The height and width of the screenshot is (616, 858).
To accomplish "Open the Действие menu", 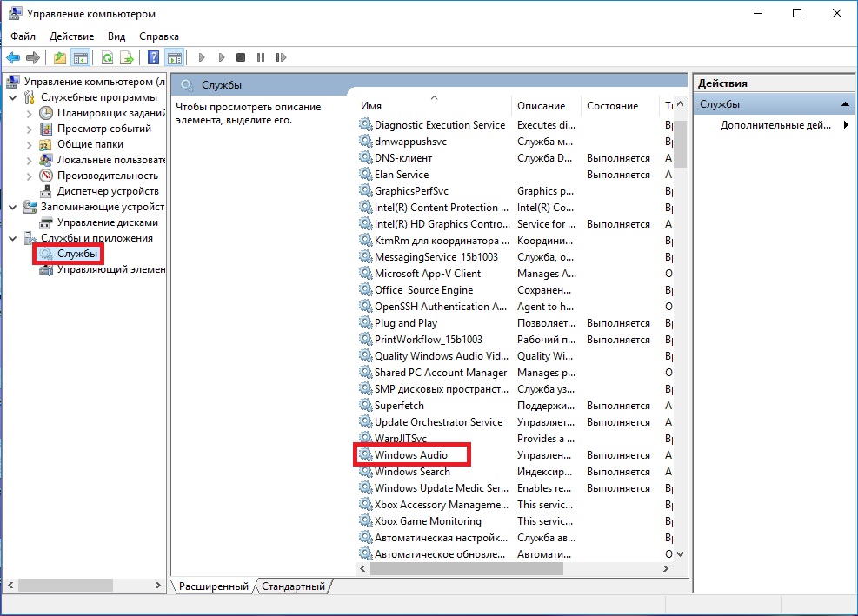I will 71,36.
